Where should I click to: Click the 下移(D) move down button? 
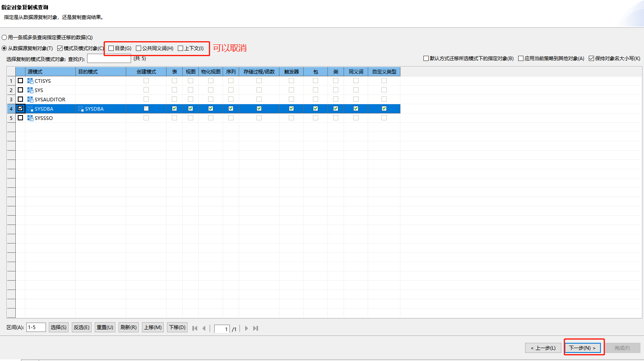click(177, 327)
